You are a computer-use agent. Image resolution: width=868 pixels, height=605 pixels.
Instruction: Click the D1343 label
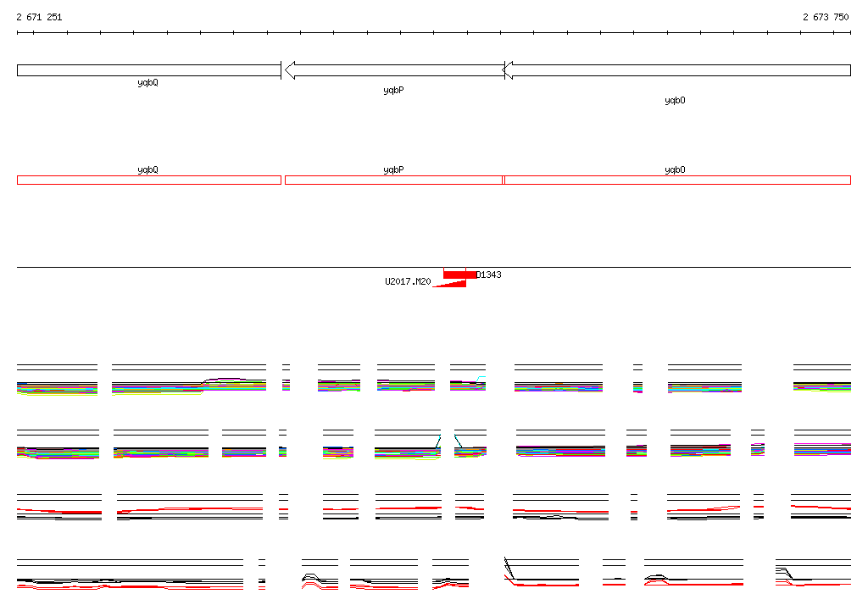pyautogui.click(x=489, y=275)
